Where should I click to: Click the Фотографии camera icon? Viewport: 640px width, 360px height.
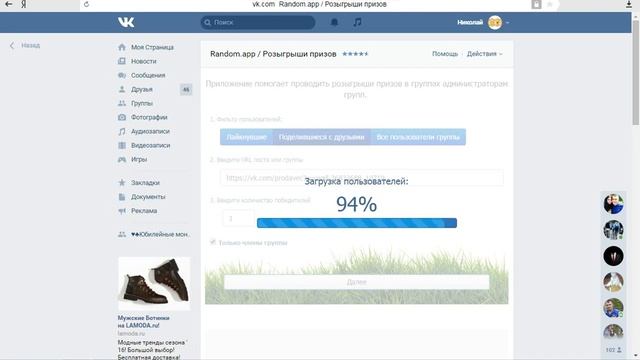pos(122,117)
